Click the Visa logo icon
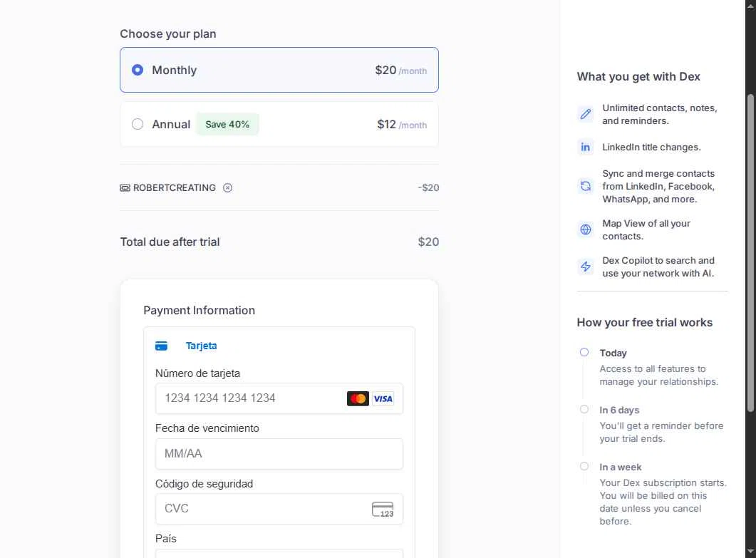 383,399
